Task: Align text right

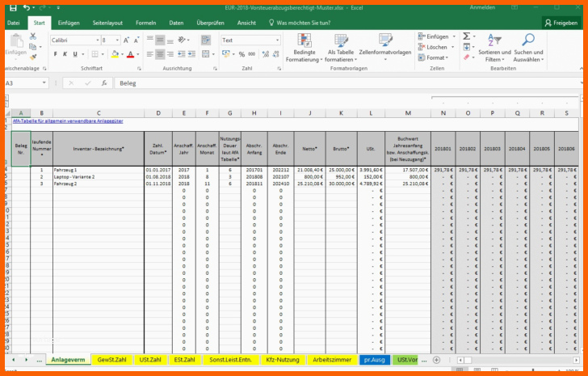Action: click(x=170, y=54)
